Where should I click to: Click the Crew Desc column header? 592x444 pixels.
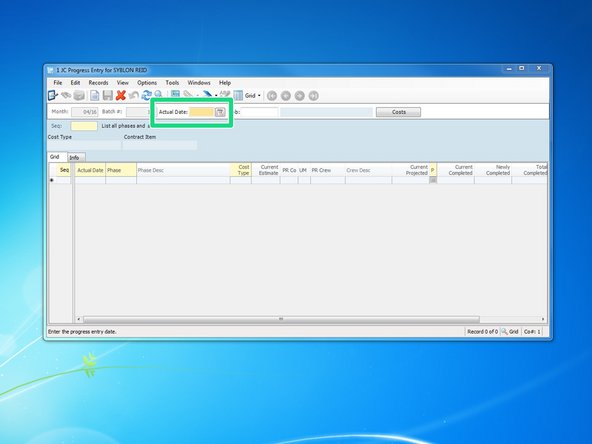[x=368, y=170]
